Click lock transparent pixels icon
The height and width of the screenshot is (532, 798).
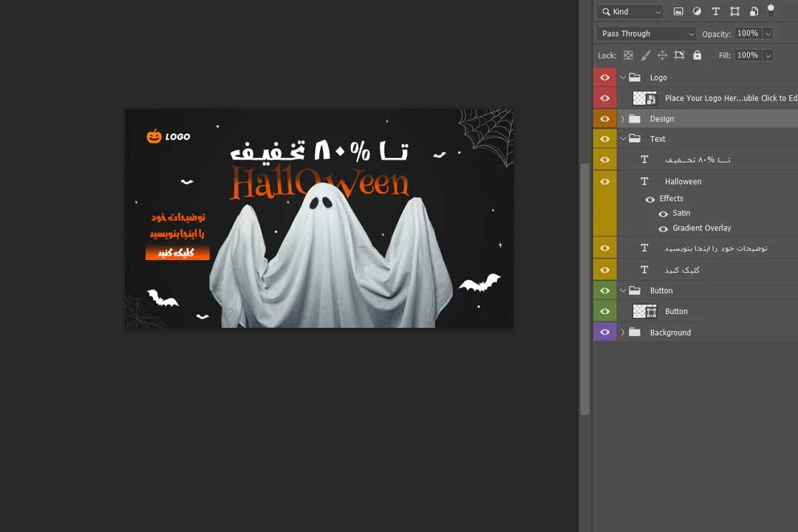[x=628, y=55]
